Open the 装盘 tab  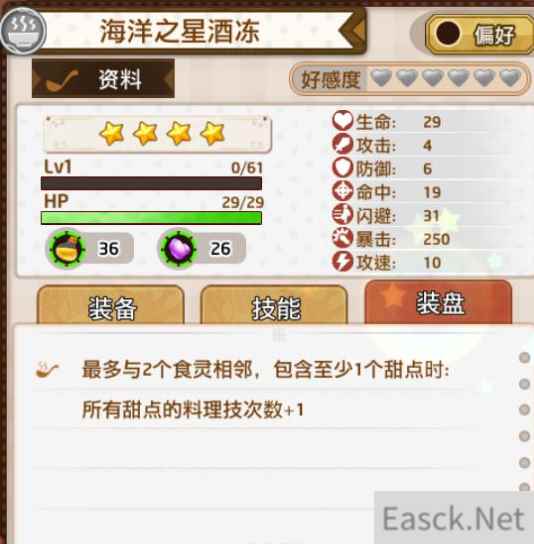(x=438, y=303)
